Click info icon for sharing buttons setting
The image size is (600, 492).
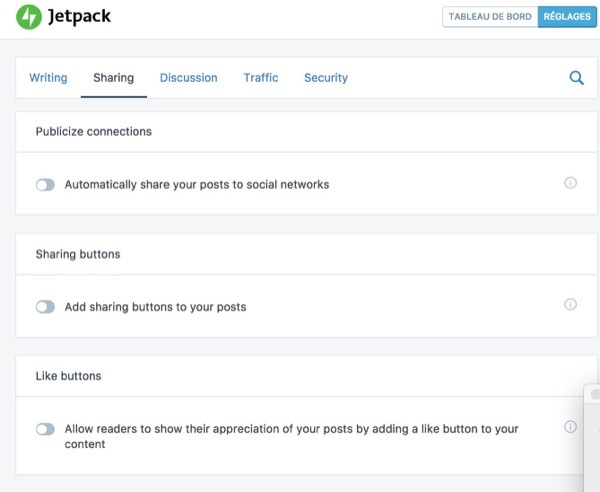point(570,305)
